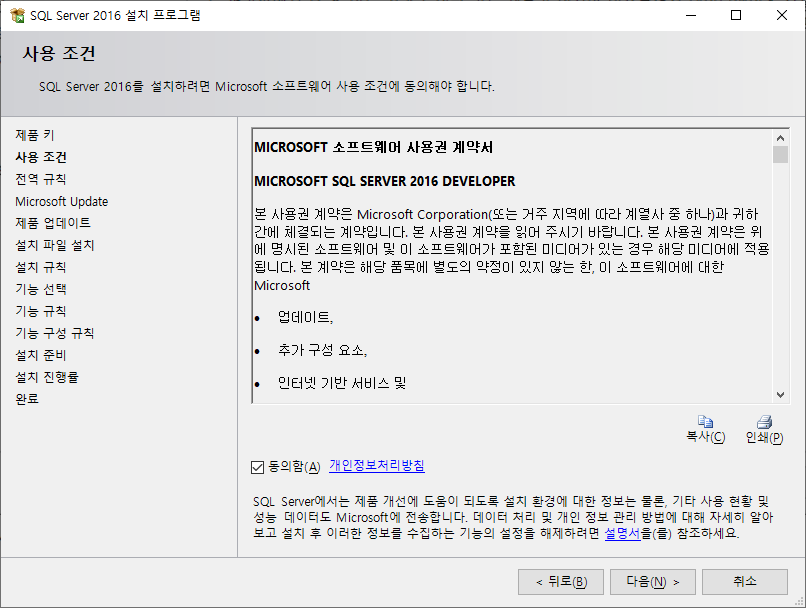Select the 기능 구성 규칙 step

(55, 334)
